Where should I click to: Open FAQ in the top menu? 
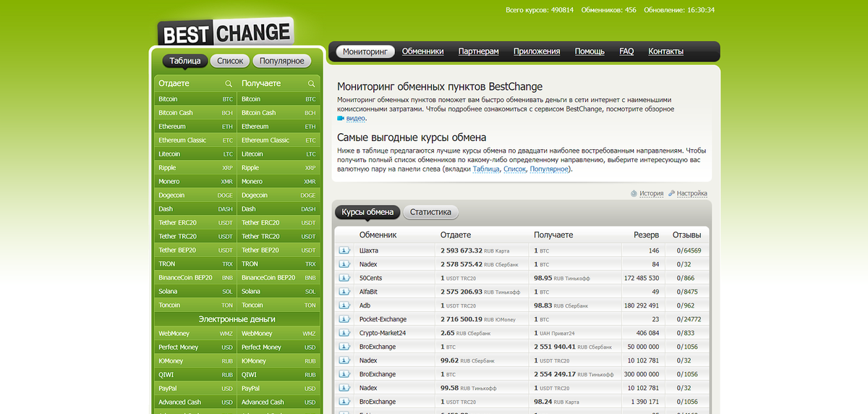[x=626, y=51]
